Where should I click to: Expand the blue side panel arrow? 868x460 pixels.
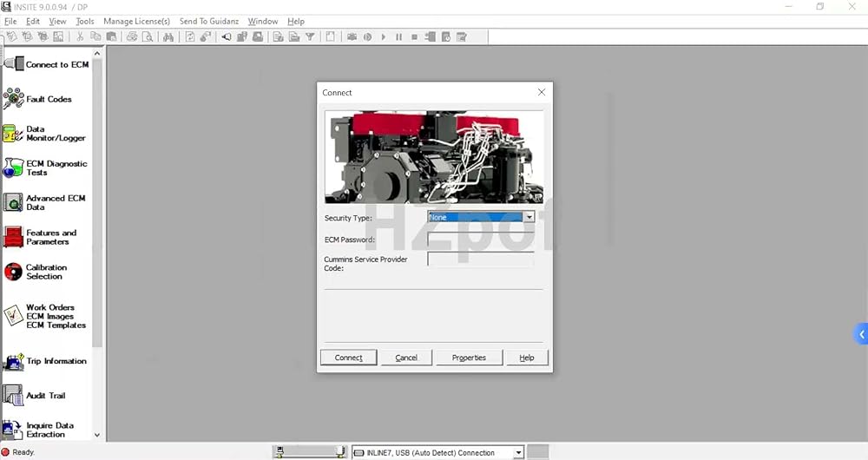(861, 334)
